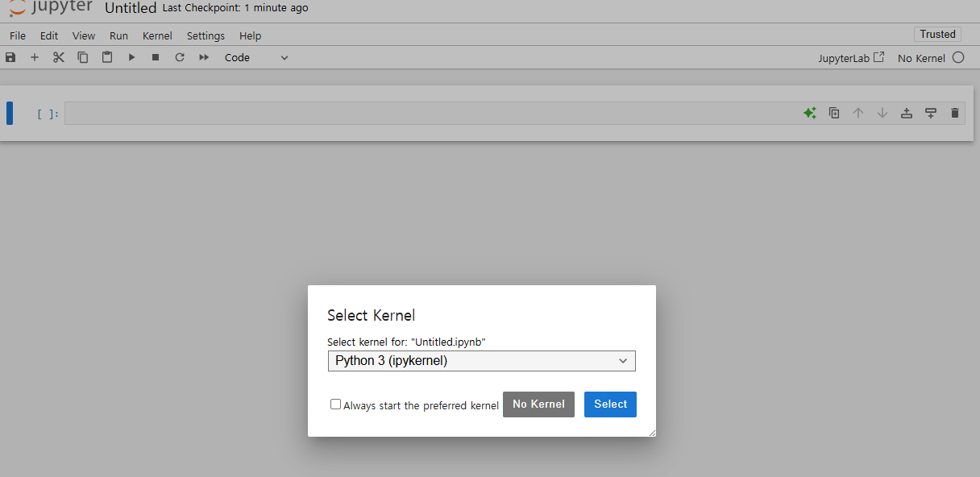980x477 pixels.
Task: Open the Kernel menu
Action: click(157, 35)
